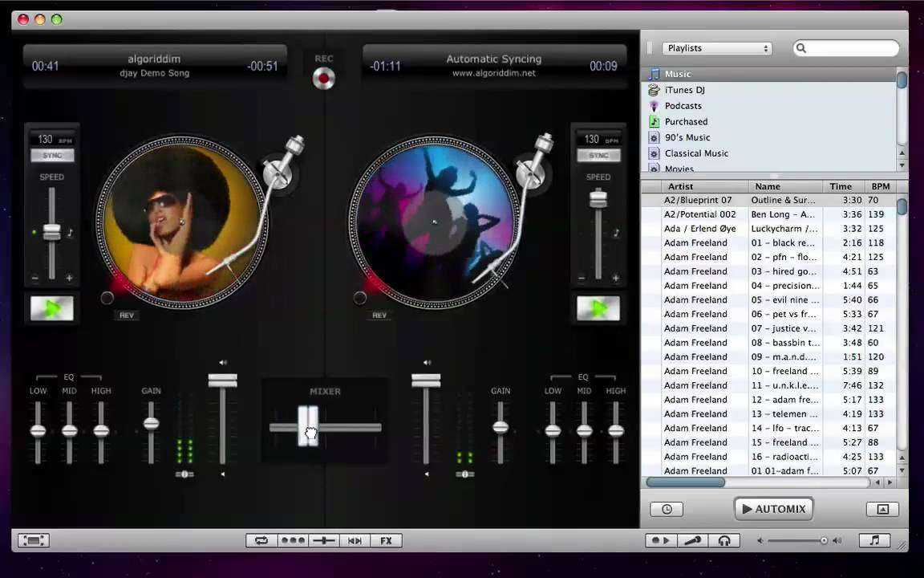Click the right deck SPEED slider handle
The width and height of the screenshot is (924, 578).
[x=598, y=198]
